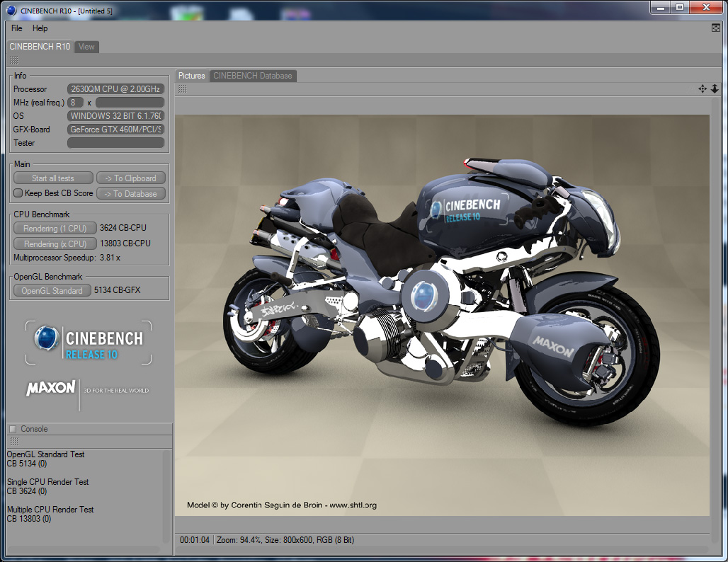
Task: Click the MAXON logo in left panel
Action: (50, 388)
